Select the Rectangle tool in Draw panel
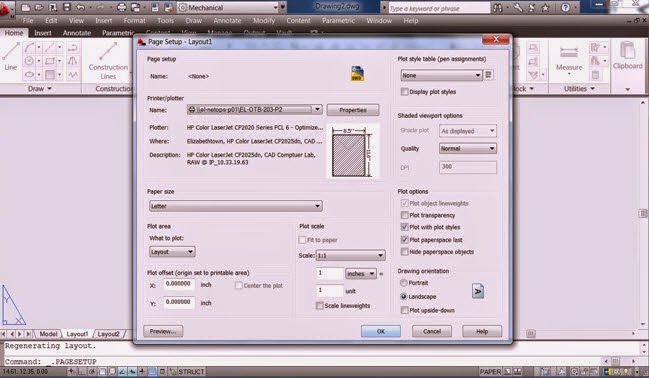649x378 pixels. point(50,61)
